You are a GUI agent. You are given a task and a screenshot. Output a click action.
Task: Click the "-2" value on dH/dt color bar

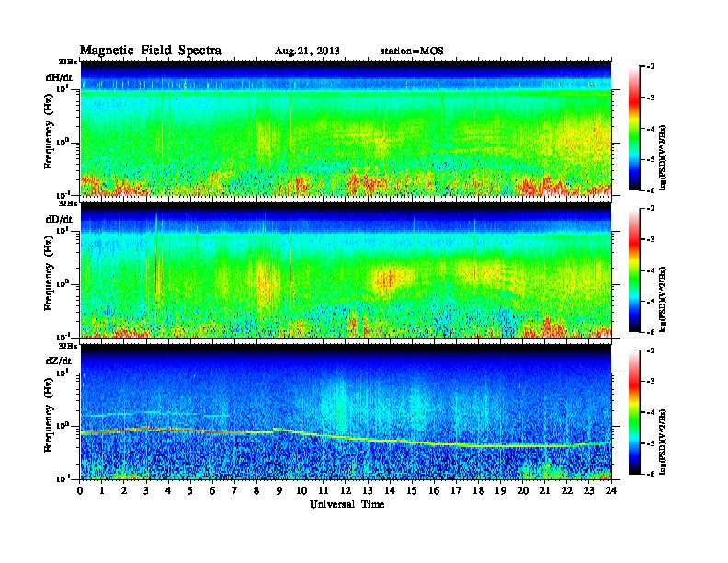pos(651,67)
